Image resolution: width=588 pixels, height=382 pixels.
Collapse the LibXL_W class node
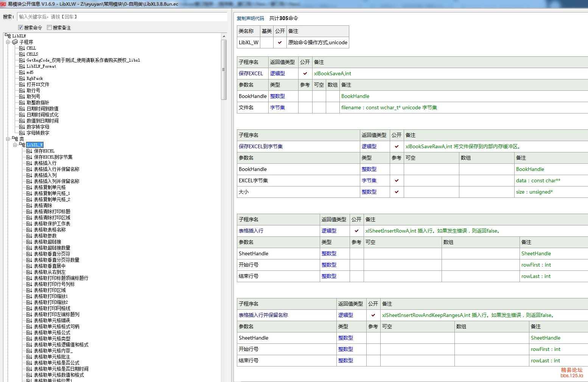(x=15, y=145)
